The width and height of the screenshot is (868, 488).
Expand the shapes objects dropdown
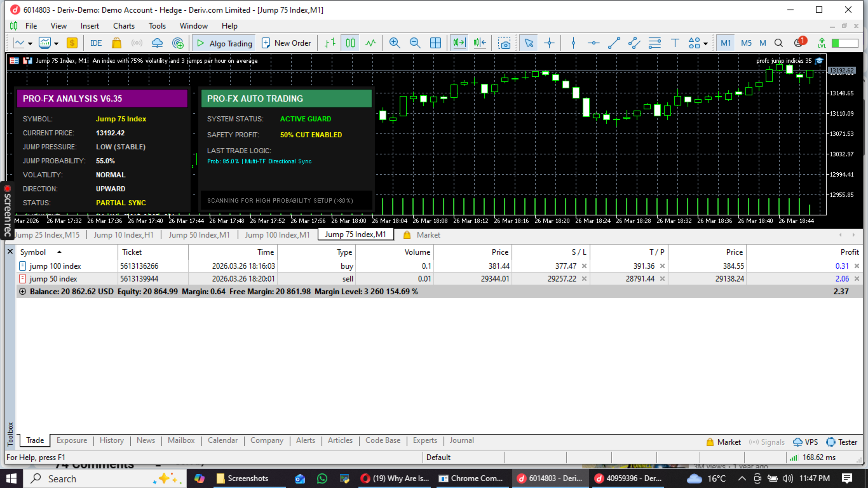pos(705,44)
